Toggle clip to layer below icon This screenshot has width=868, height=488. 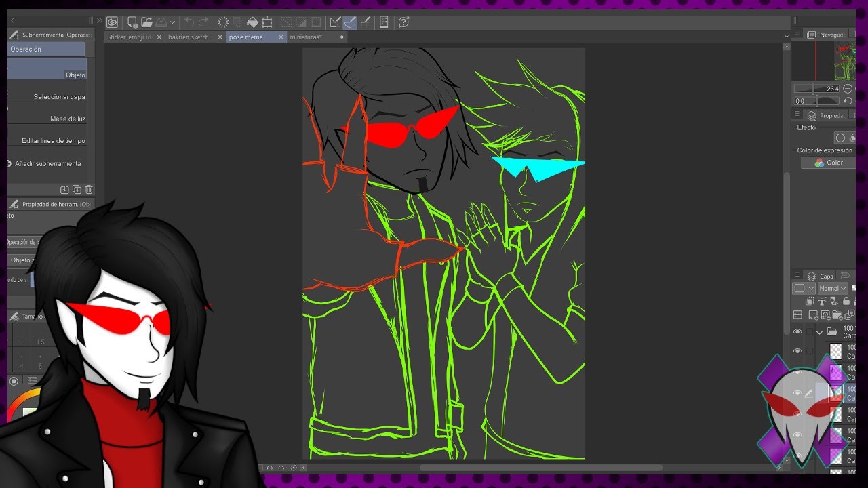point(810,300)
